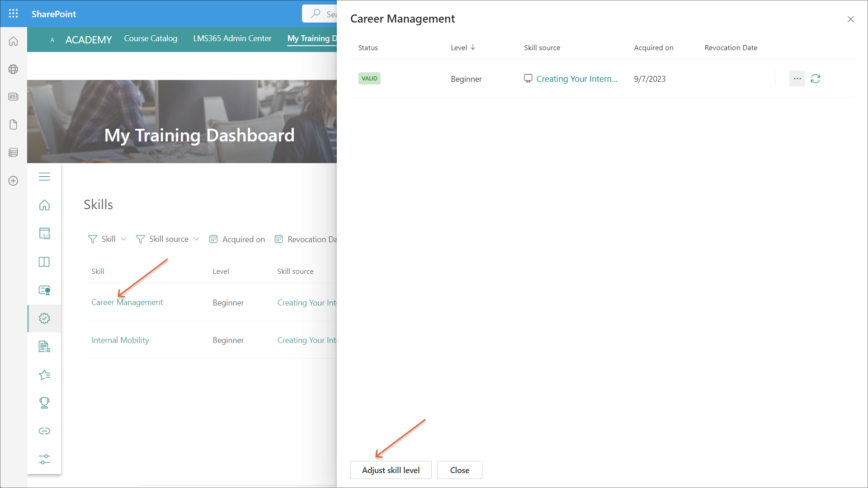The height and width of the screenshot is (488, 868).
Task: Click the globe icon in left rail
Action: (14, 69)
